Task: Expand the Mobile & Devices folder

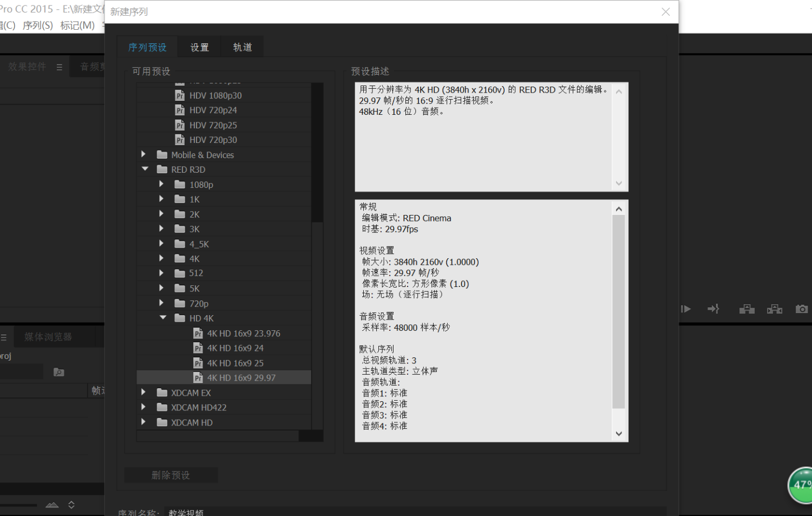Action: (143, 154)
